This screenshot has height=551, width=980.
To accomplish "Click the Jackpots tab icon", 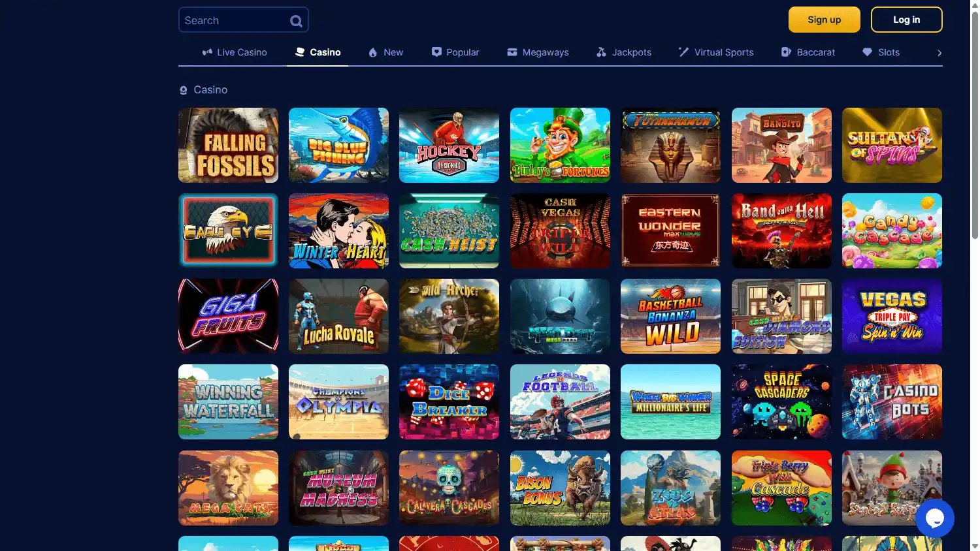I will tap(601, 52).
